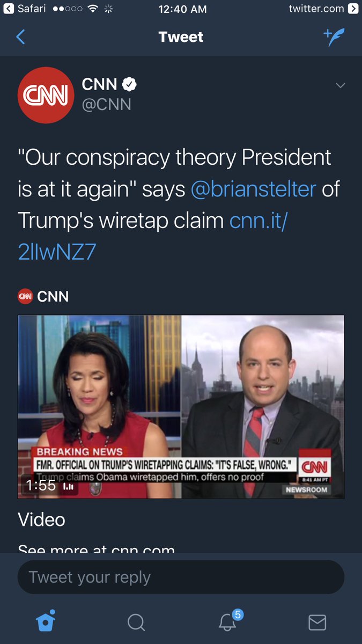Open Messages envelope icon
362x644 pixels.
point(317,623)
